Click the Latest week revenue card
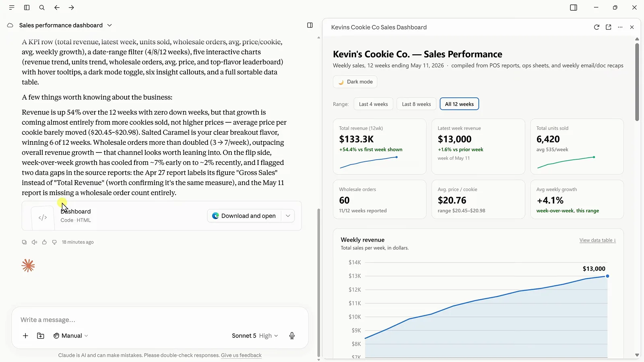Image resolution: width=644 pixels, height=362 pixels. 478,146
